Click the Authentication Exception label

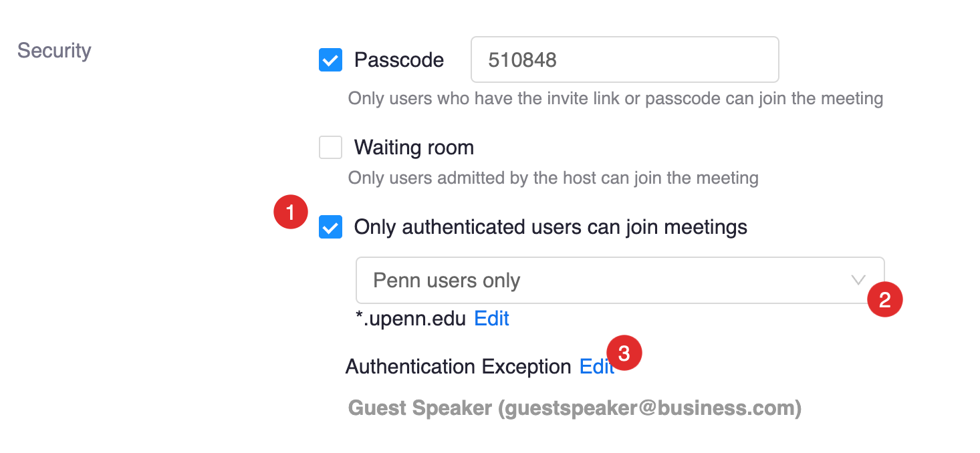[458, 367]
